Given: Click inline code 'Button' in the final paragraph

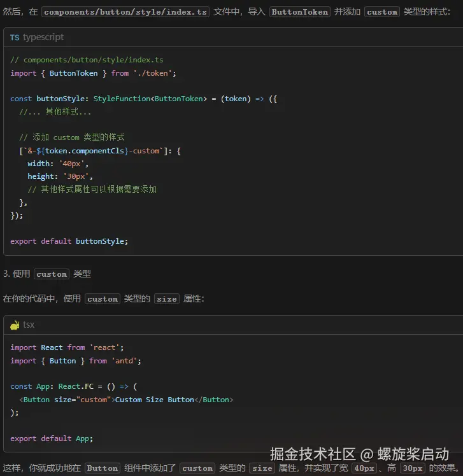Looking at the screenshot, I should [x=103, y=468].
